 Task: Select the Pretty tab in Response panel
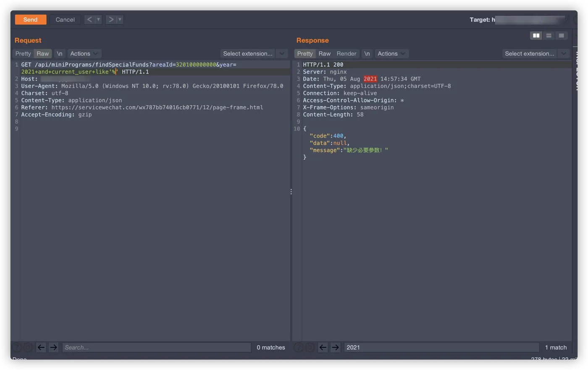(305, 54)
